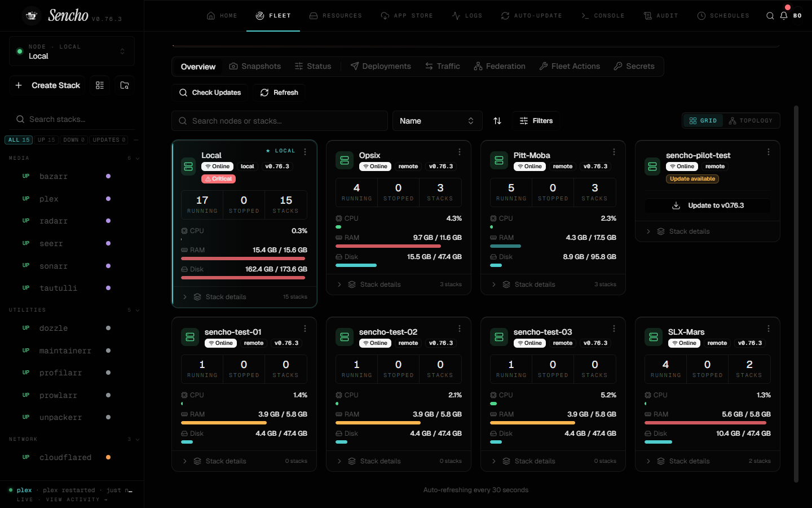The image size is (812, 508).
Task: Click the Pitt-Moba server icon
Action: 499,160
